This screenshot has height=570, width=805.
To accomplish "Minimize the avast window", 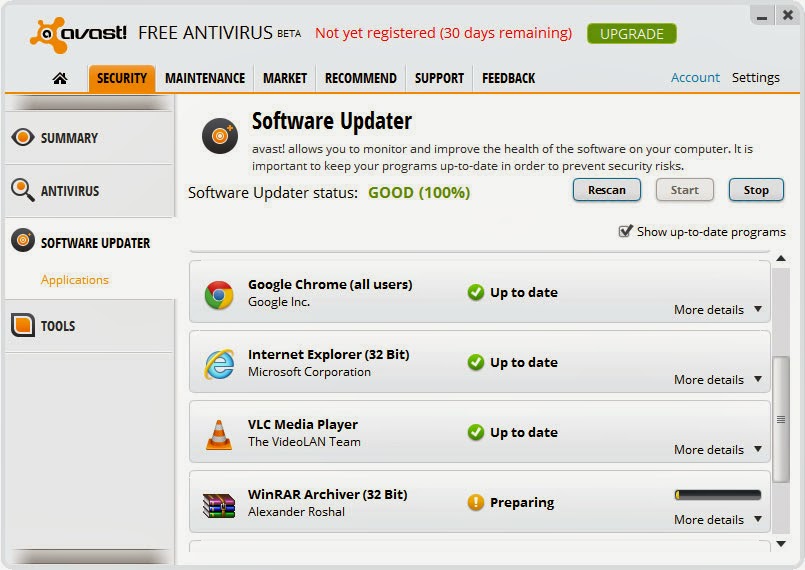I will pos(762,16).
